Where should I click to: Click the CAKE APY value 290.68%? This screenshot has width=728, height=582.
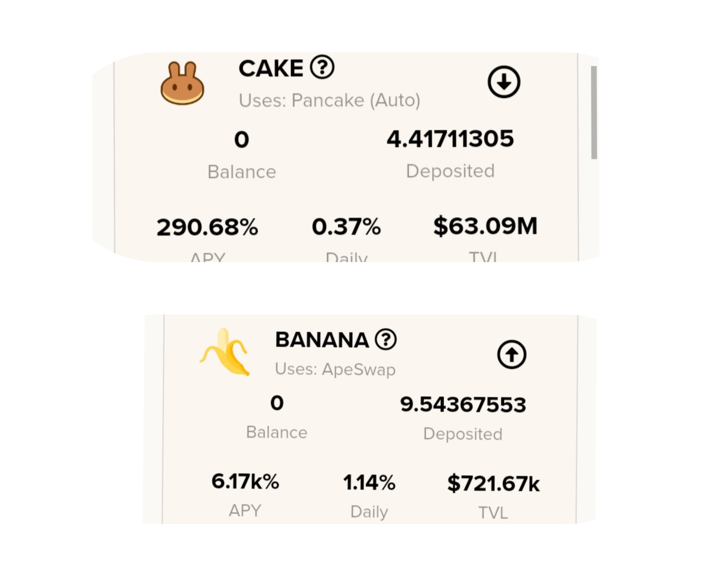pos(207,227)
